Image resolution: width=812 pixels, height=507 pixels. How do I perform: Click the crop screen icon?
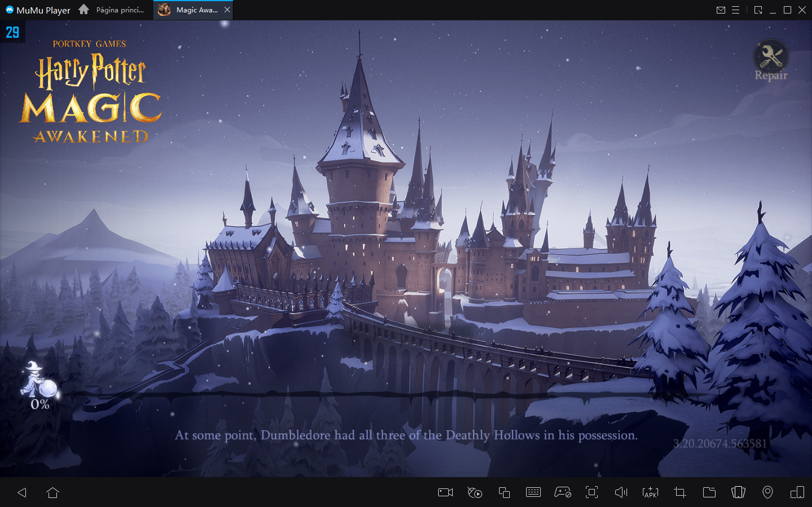point(680,492)
